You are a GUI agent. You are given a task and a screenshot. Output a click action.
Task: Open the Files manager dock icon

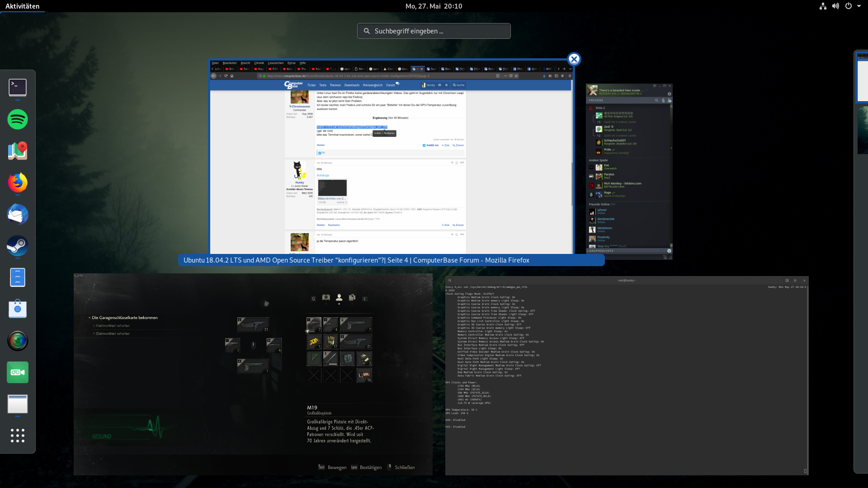18,277
